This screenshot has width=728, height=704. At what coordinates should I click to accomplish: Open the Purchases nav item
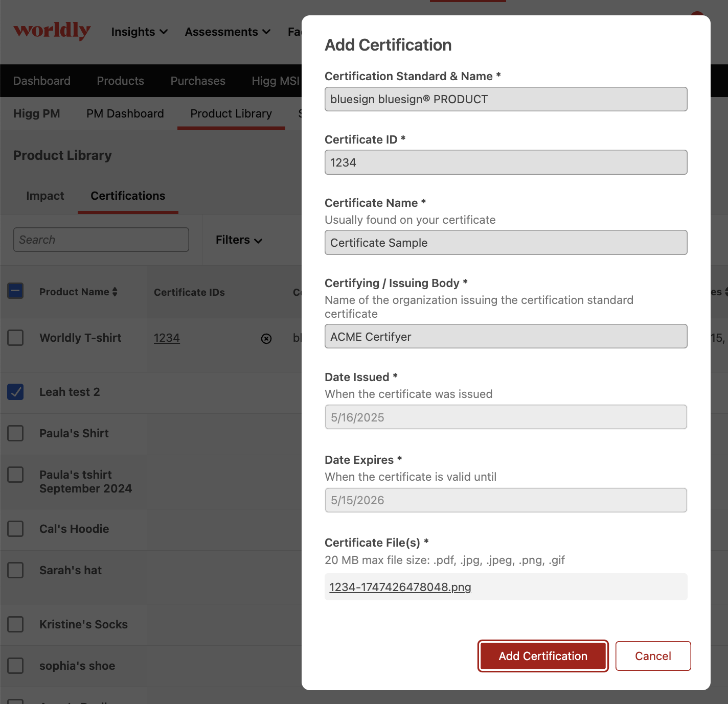coord(198,81)
